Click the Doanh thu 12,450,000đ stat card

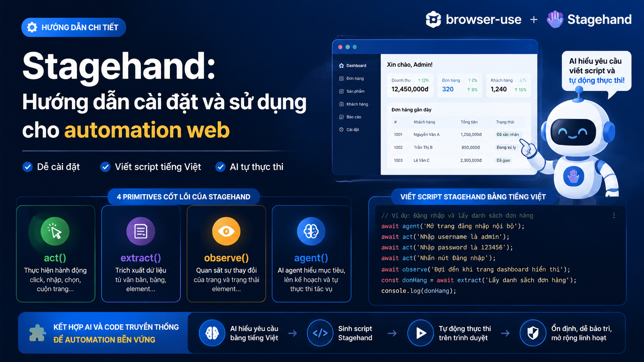[410, 85]
